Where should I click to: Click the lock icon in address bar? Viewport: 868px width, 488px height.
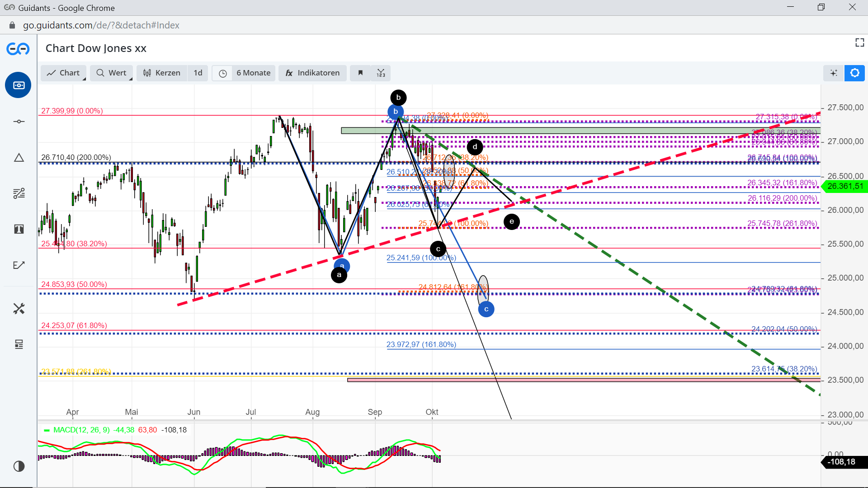click(12, 25)
